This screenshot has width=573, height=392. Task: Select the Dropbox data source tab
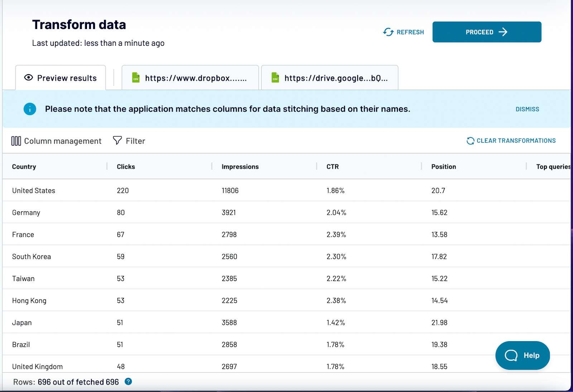(190, 78)
